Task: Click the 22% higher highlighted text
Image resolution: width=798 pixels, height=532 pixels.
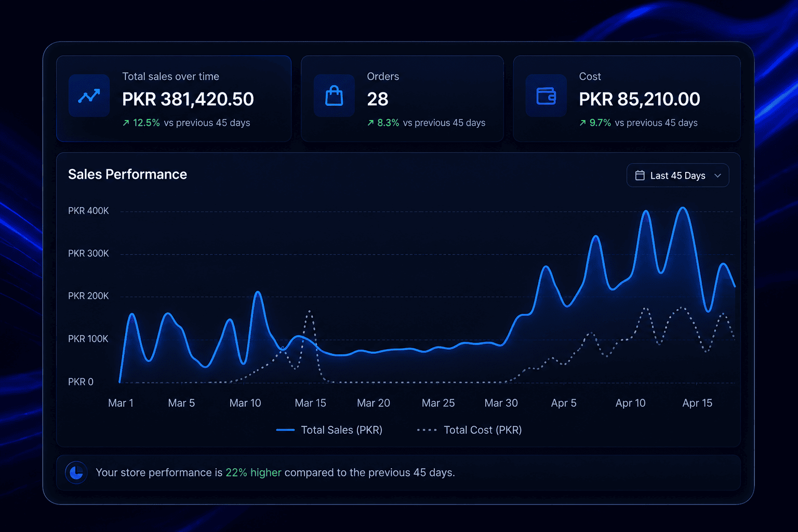Action: (253, 473)
